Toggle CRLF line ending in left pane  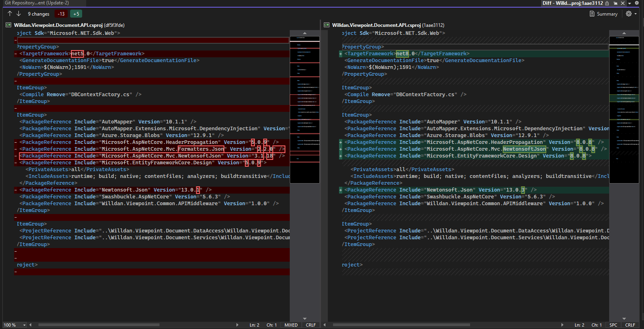tap(311, 325)
